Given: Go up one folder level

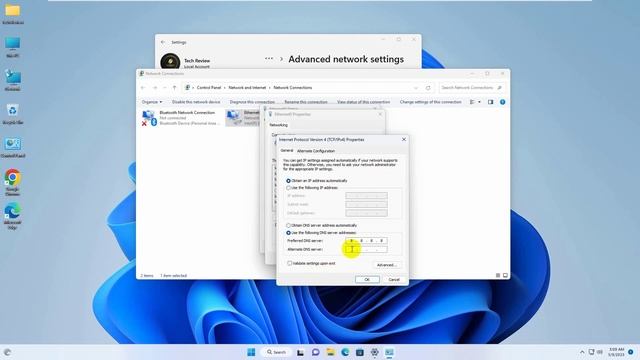Looking at the screenshot, I should pos(174,88).
